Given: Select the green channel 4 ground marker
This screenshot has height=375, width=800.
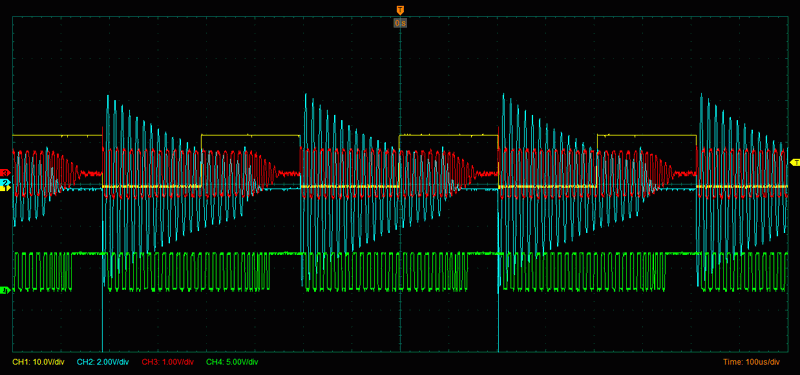Looking at the screenshot, I should tap(6, 291).
